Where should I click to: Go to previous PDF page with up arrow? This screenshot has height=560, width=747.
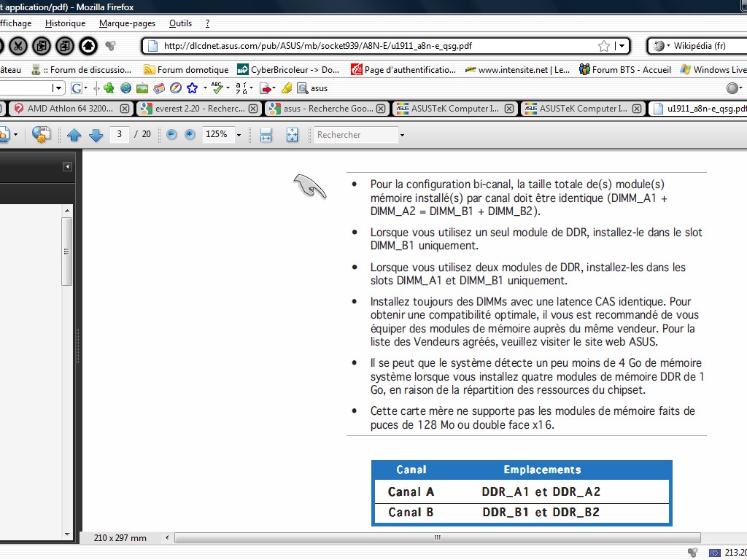tap(74, 135)
